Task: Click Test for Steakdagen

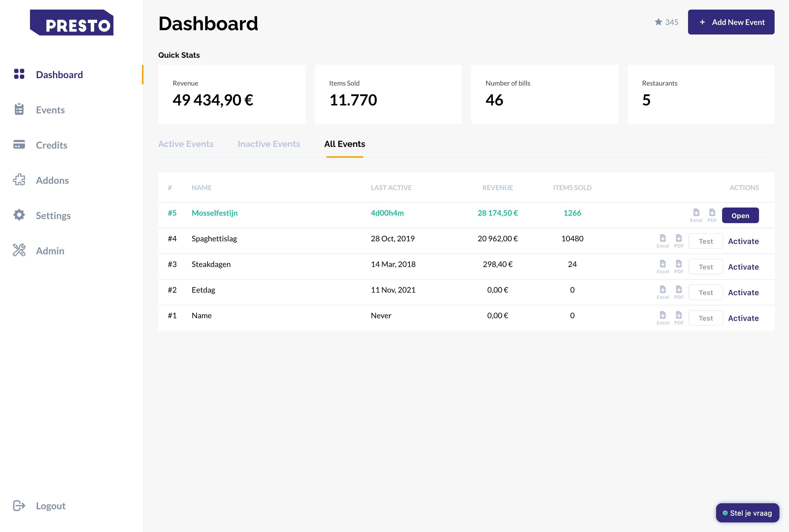Action: coord(706,267)
